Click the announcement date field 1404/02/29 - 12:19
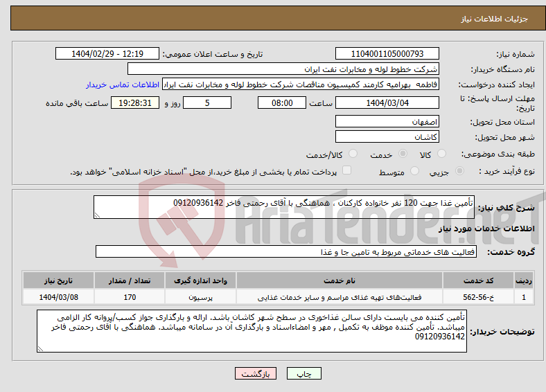The image size is (546, 392). pos(107,53)
